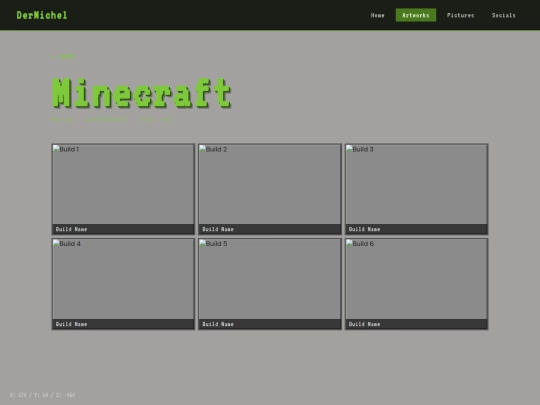Click the back arrow link above Minecraft
Image resolution: width=540 pixels, height=405 pixels.
63,56
